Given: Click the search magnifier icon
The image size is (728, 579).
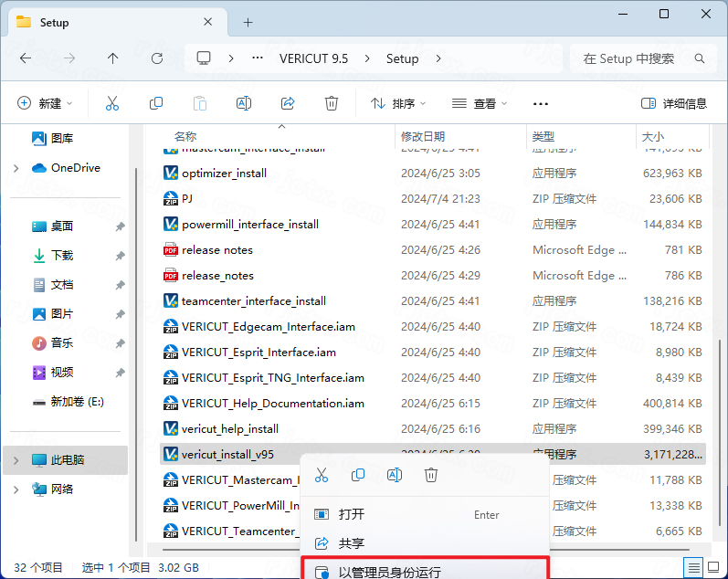Looking at the screenshot, I should pos(699,58).
